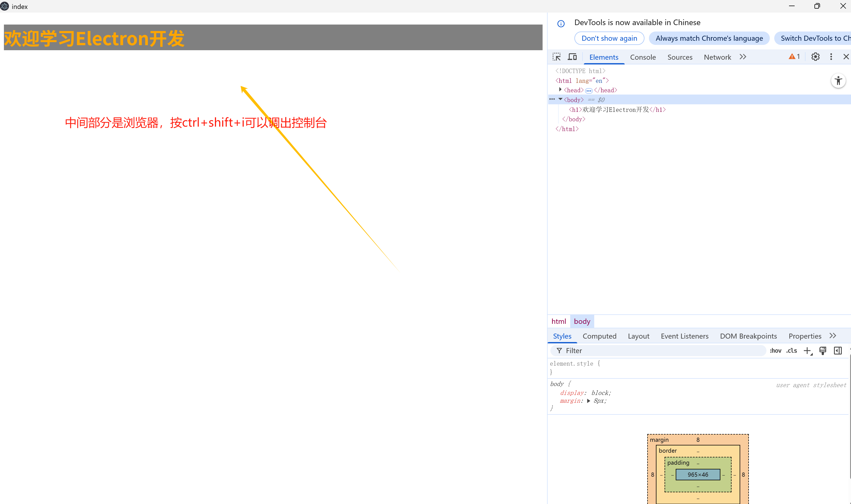
Task: Expand the margin shorthand property triangle
Action: [588, 401]
